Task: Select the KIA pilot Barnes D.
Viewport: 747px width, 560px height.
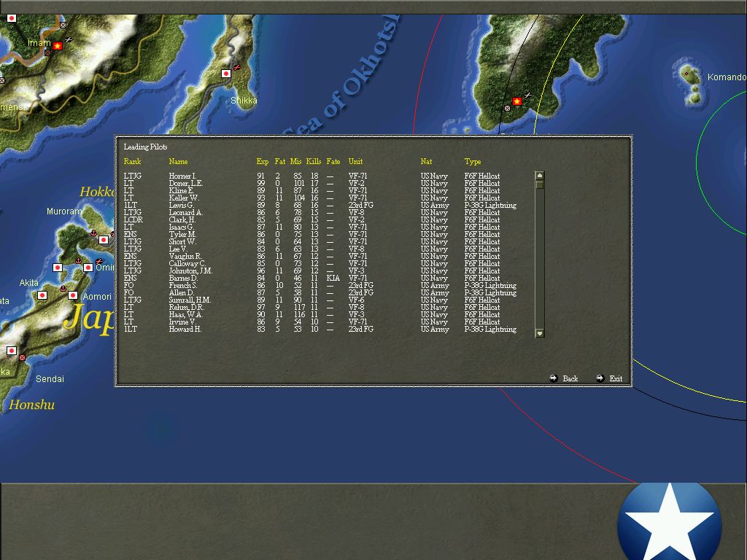Action: (320, 278)
